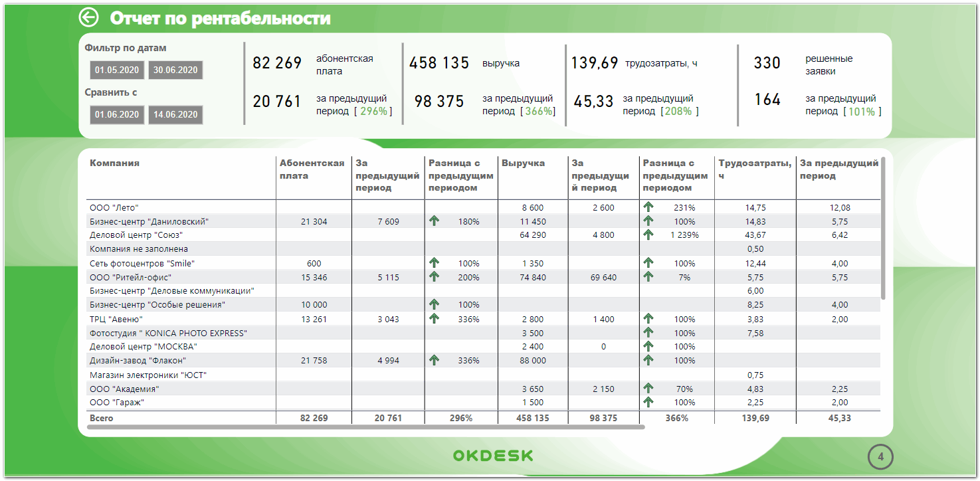Click the horizontal table scrollbar
The image size is (980, 481).
pyautogui.click(x=365, y=427)
